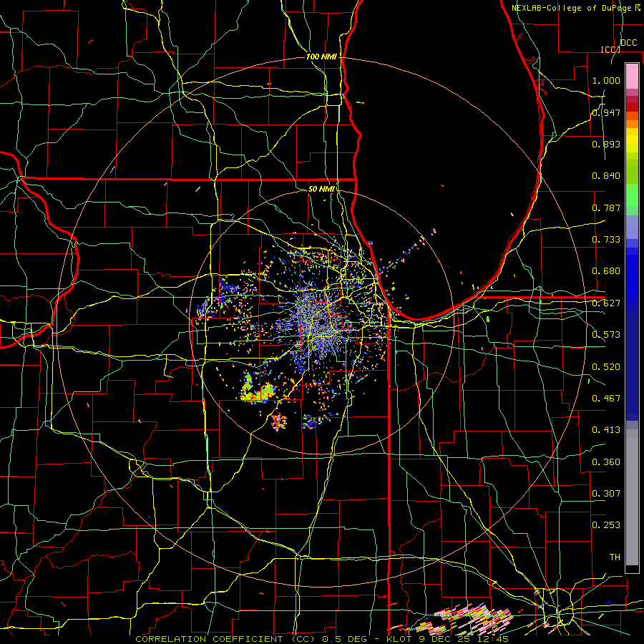The height and width of the screenshot is (644, 644).
Task: Click the 0.893 scale value
Action: point(606,144)
